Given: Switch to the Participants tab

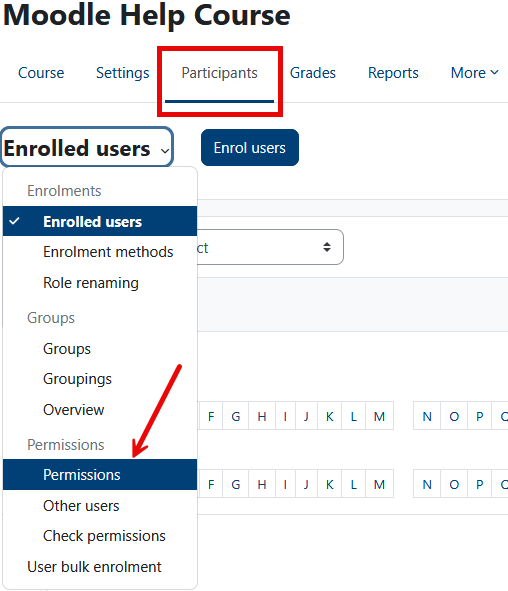Looking at the screenshot, I should coord(219,73).
